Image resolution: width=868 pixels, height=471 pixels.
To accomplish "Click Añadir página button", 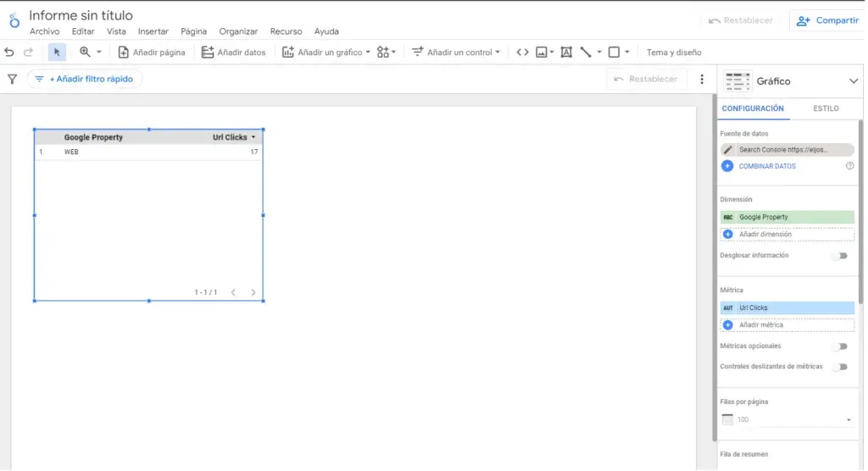I will coord(152,52).
